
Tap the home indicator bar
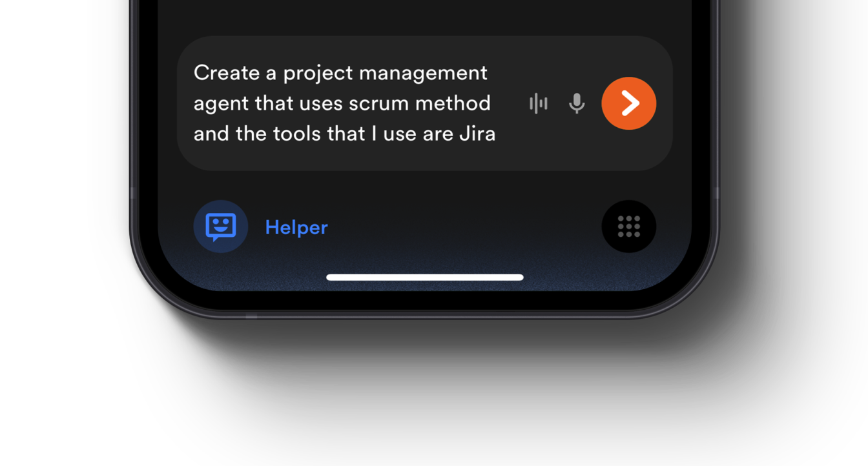pyautogui.click(x=425, y=278)
